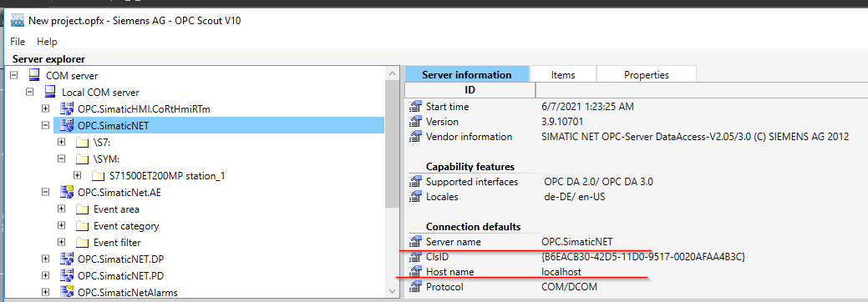This screenshot has height=302, width=868.
Task: Switch to the Items tab
Action: (x=563, y=75)
